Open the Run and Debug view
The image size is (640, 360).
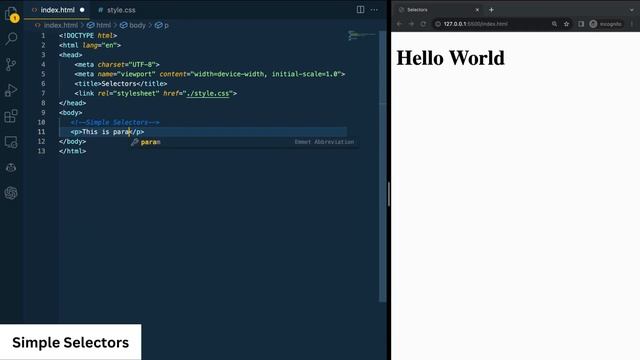(11, 90)
